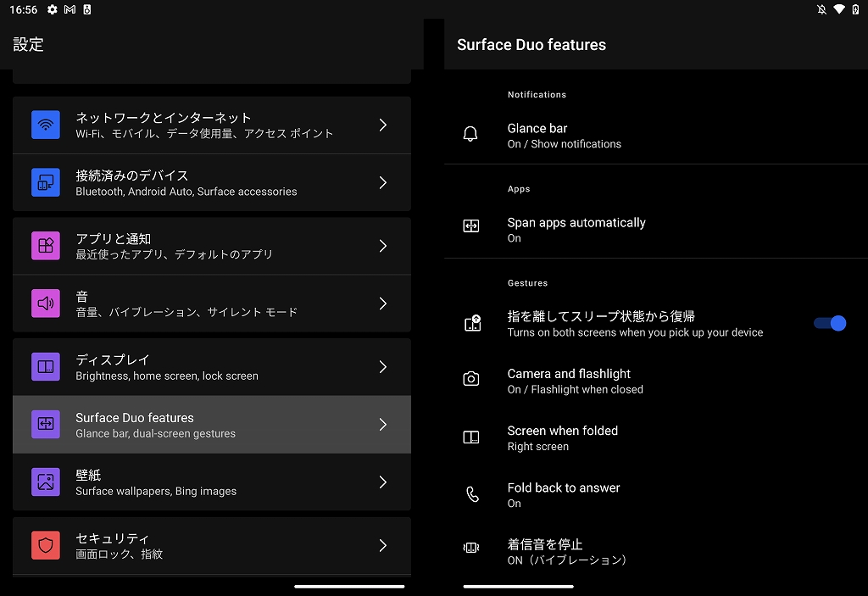The image size is (868, 596).
Task: Tap the pink apps and notifications icon
Action: pos(46,246)
